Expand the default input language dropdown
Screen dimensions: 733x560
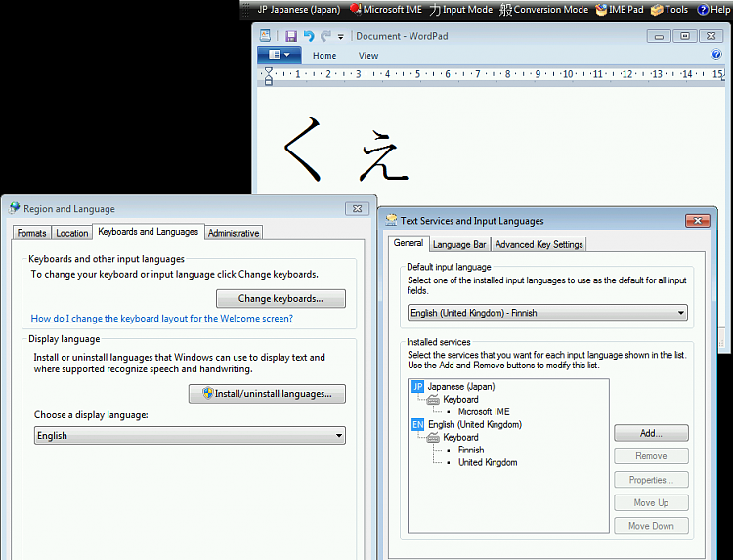(547, 313)
